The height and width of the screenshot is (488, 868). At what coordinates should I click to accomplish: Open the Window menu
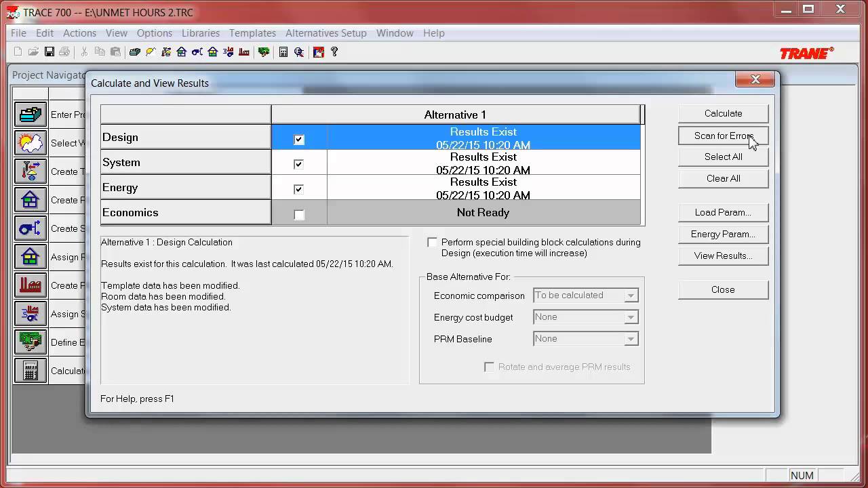pos(395,33)
